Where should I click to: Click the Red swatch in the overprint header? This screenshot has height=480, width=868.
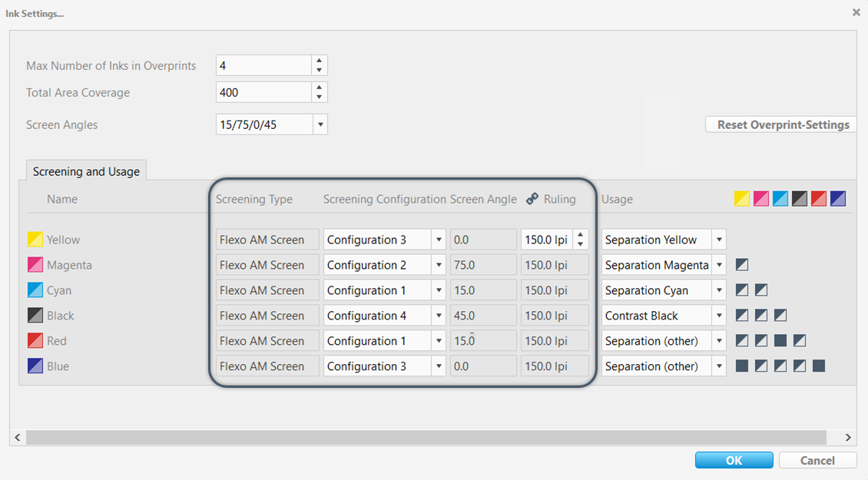point(819,199)
